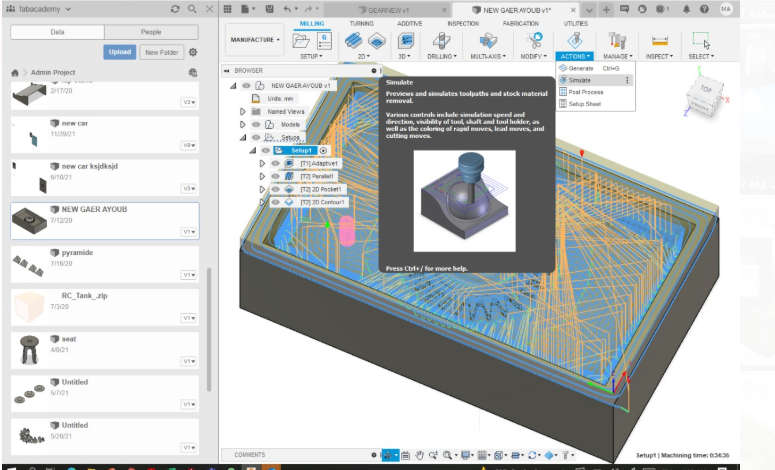This screenshot has height=470, width=775.
Task: Open data panel settings gear
Action: 193,52
